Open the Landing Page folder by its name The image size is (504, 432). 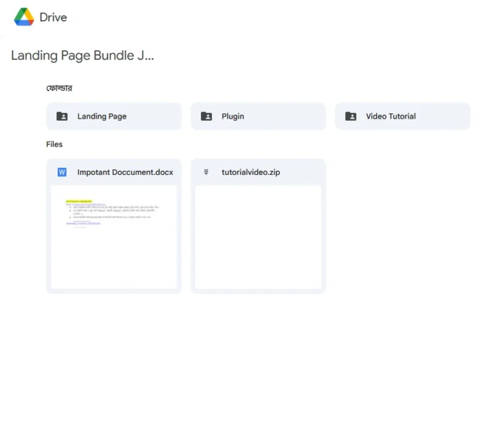[x=102, y=116]
